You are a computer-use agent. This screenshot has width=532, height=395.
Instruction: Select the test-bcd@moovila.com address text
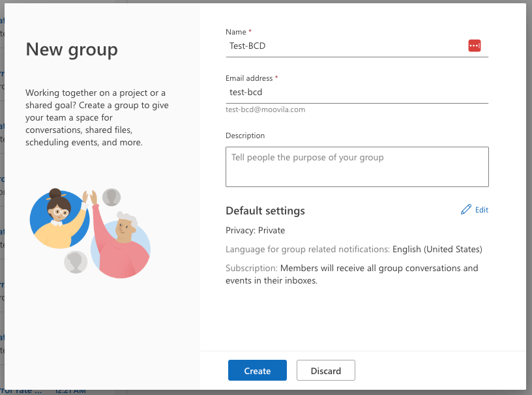click(x=265, y=110)
